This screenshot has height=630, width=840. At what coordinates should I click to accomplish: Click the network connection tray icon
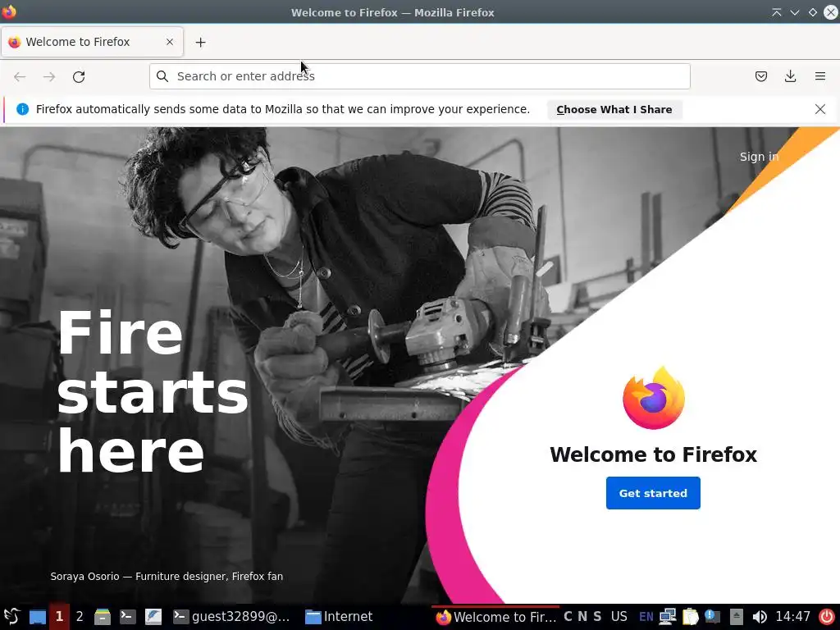pos(668,617)
